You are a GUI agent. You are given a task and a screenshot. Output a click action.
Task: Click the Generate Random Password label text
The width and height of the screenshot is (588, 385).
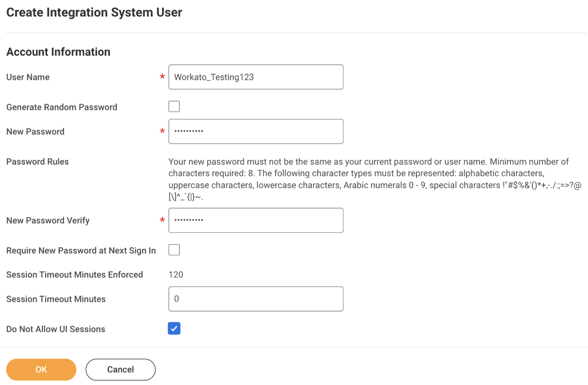[x=62, y=107]
